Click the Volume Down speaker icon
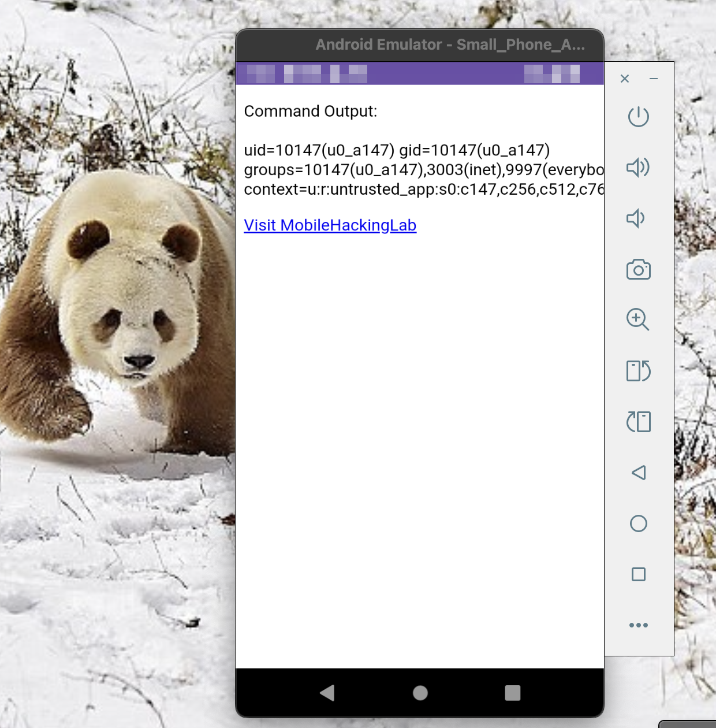The image size is (716, 728). 636,218
